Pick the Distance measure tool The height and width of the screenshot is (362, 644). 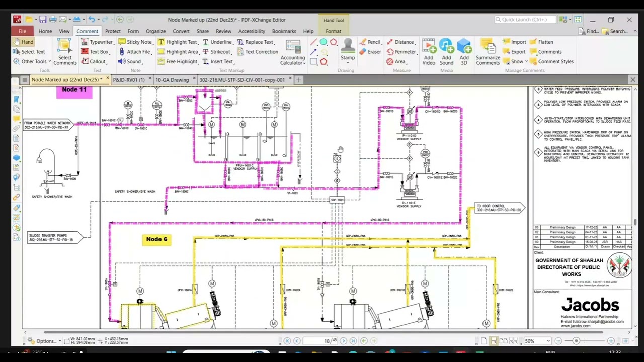(x=400, y=42)
